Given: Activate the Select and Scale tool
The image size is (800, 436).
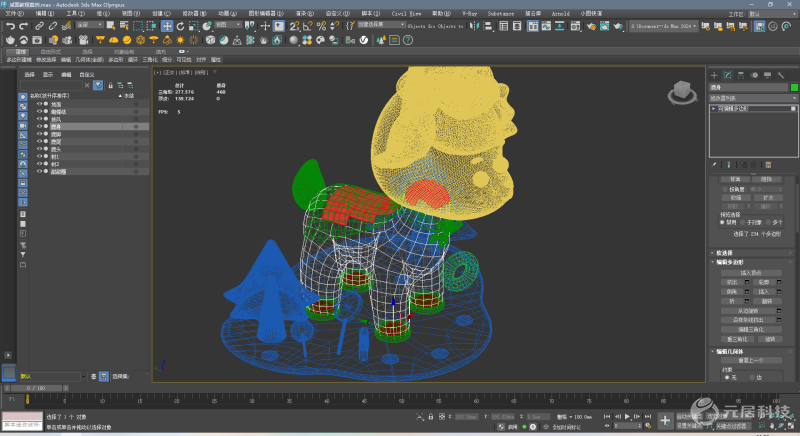Looking at the screenshot, I should [x=193, y=26].
